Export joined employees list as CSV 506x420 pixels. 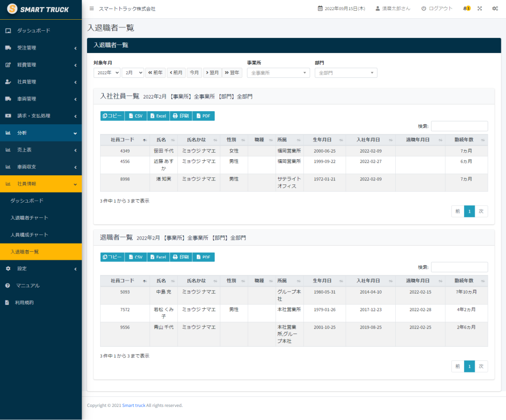[x=136, y=116]
